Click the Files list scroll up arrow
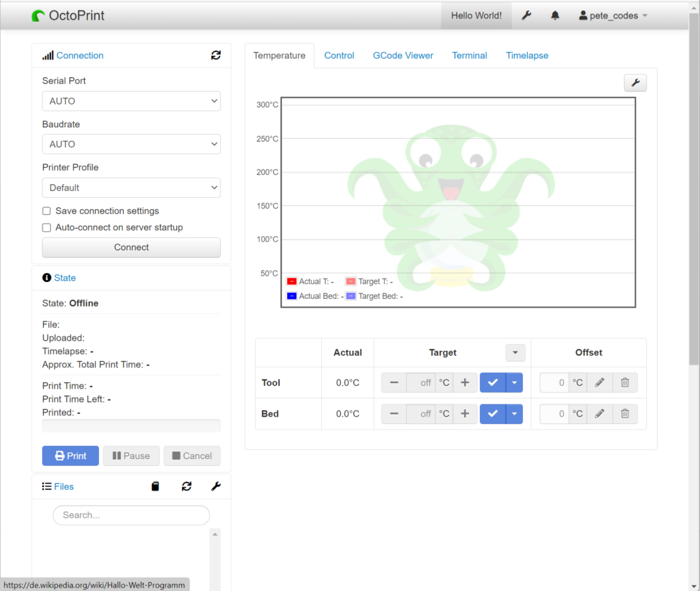This screenshot has width=700, height=591. [215, 534]
